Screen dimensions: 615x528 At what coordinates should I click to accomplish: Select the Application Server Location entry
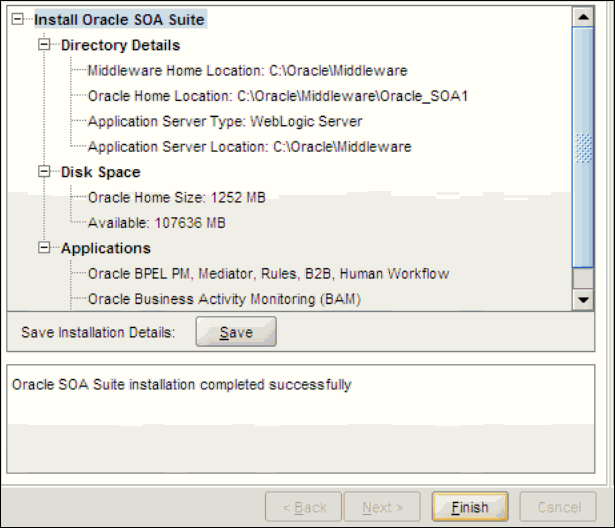249,147
